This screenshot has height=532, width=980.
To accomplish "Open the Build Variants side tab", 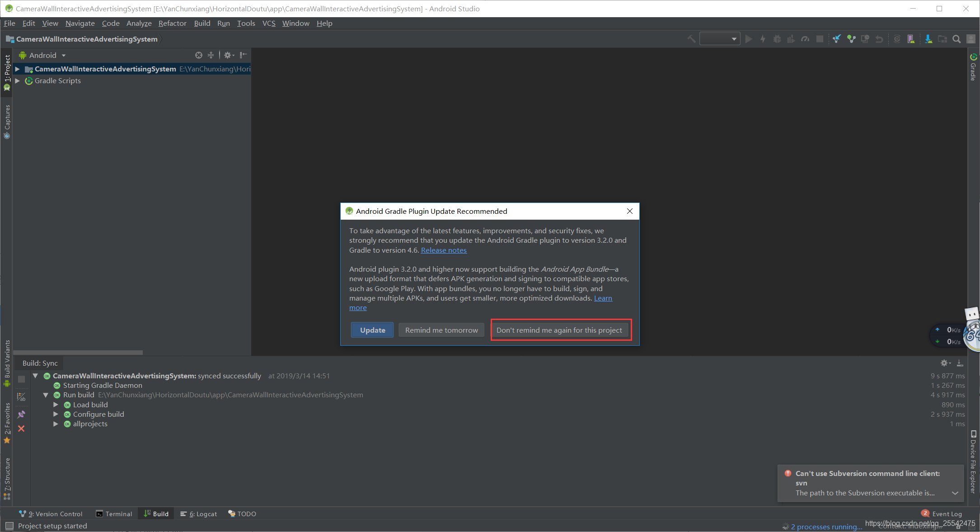I will 7,363.
